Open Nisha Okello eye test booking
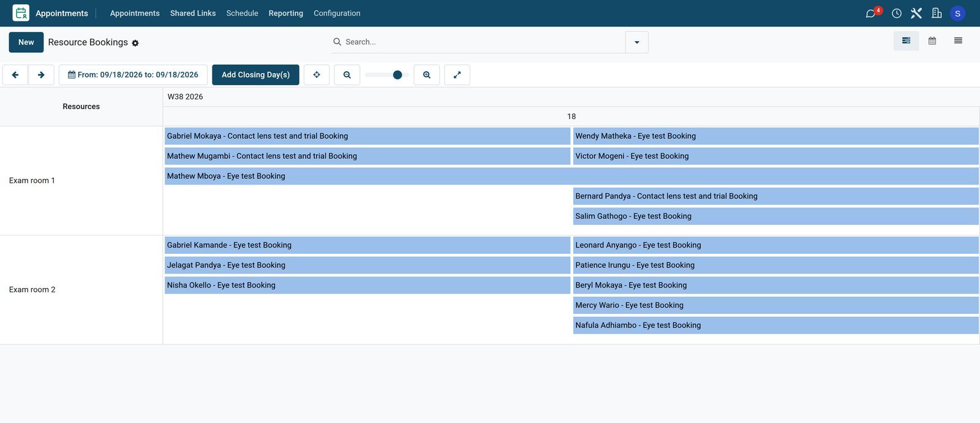The image size is (980, 423). point(367,285)
